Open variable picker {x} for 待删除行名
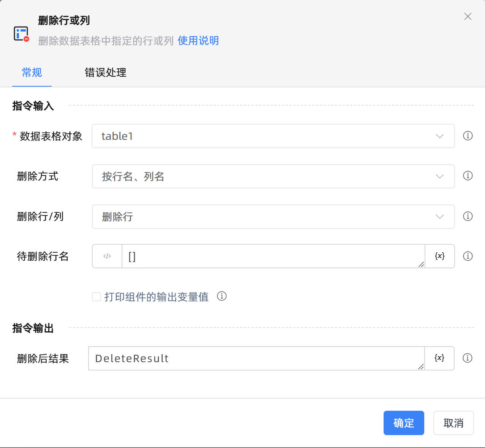This screenshot has width=485, height=448. tap(440, 256)
